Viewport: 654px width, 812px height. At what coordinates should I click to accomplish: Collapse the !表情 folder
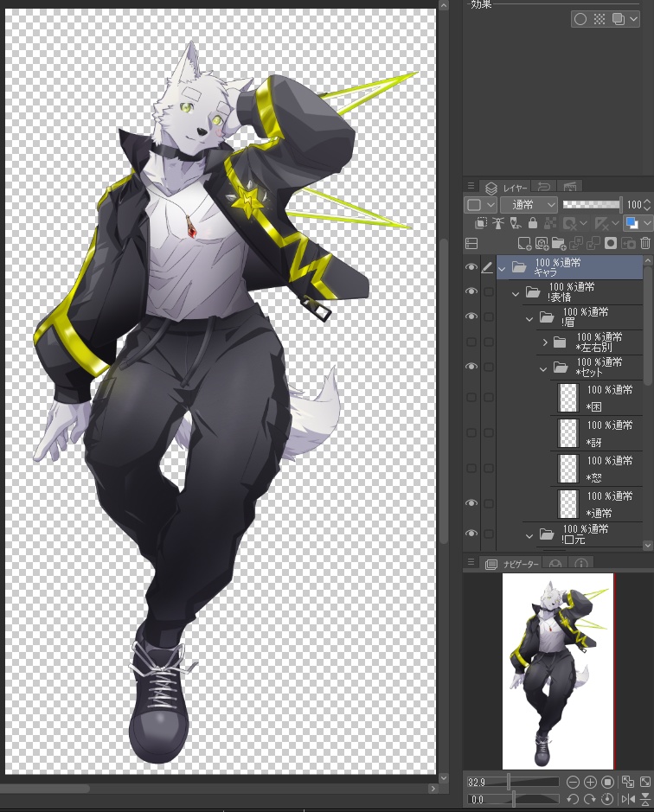click(x=516, y=294)
